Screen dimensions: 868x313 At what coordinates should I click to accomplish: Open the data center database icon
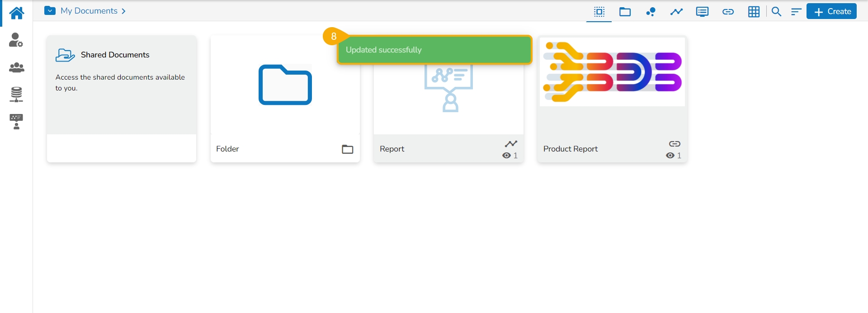click(17, 95)
